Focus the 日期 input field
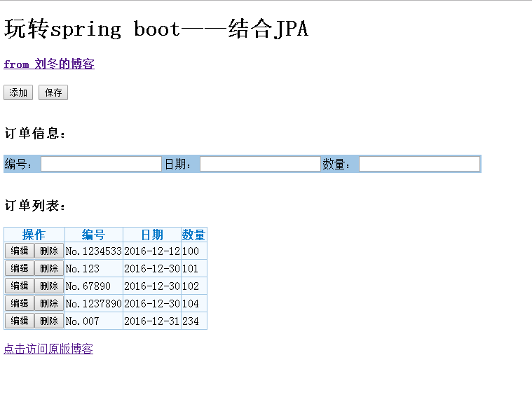This screenshot has width=532, height=411. 260,164
